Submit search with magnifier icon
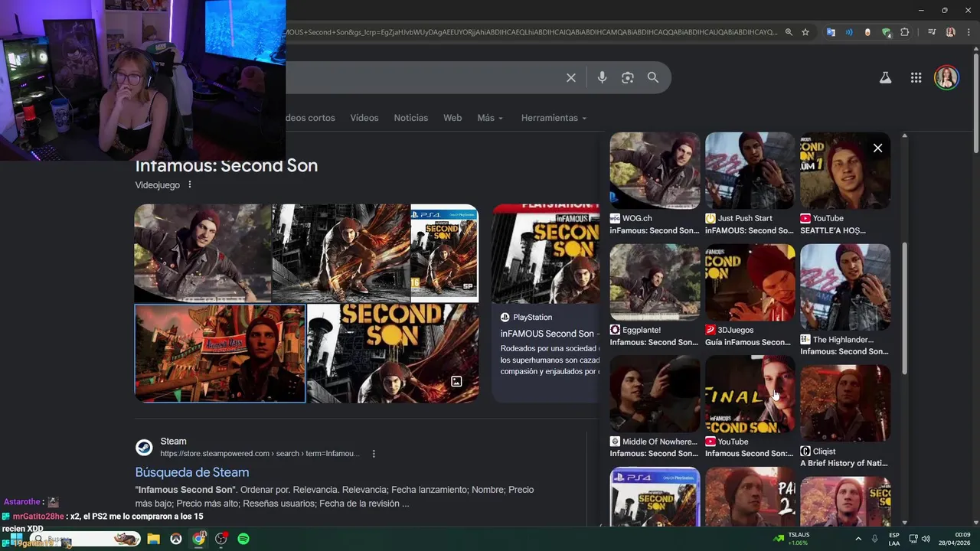The image size is (980, 551). tap(653, 77)
